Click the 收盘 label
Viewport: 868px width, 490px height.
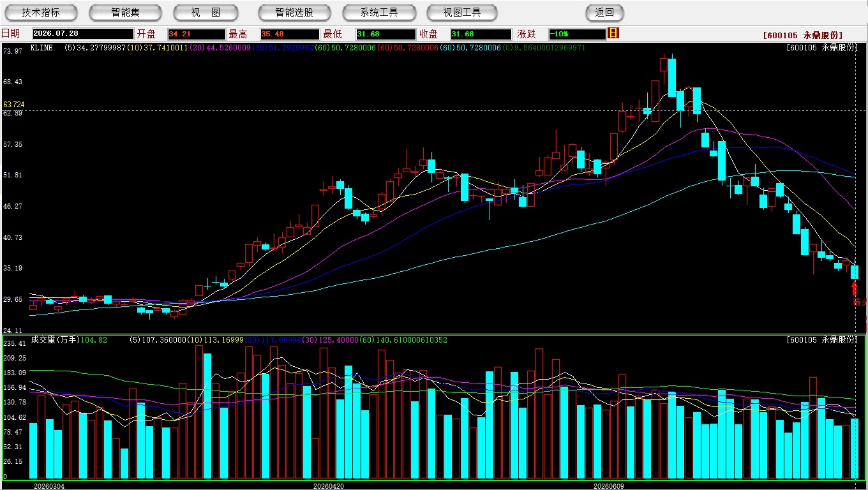(x=428, y=34)
